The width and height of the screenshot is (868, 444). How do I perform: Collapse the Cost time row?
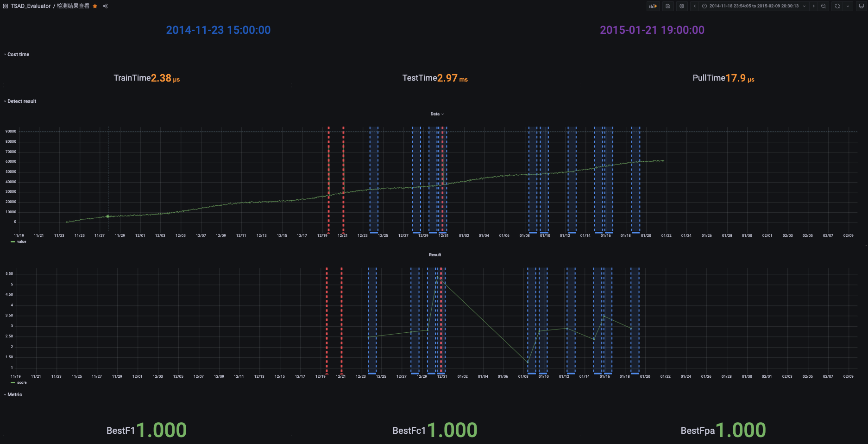coord(17,54)
